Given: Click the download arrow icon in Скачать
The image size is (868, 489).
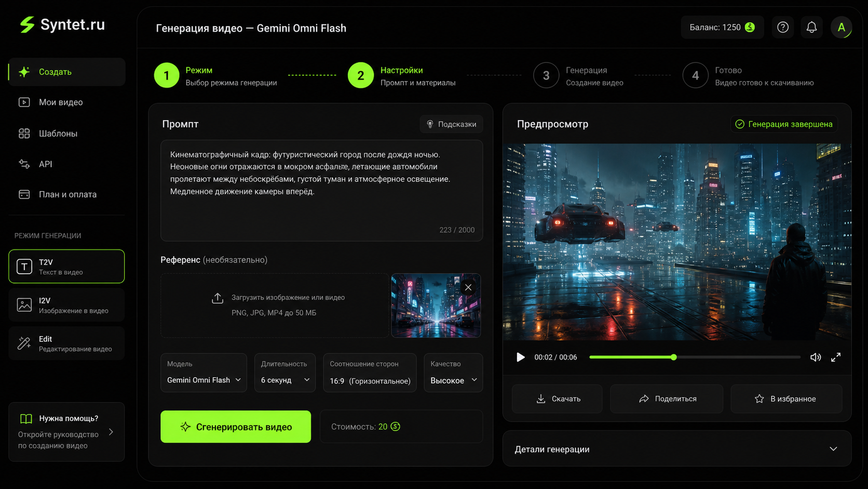Looking at the screenshot, I should pos(541,399).
